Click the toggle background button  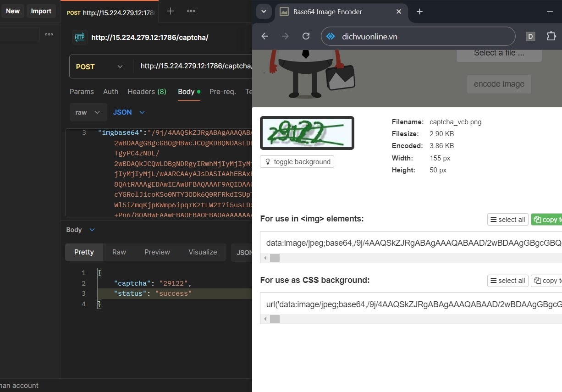click(x=297, y=161)
